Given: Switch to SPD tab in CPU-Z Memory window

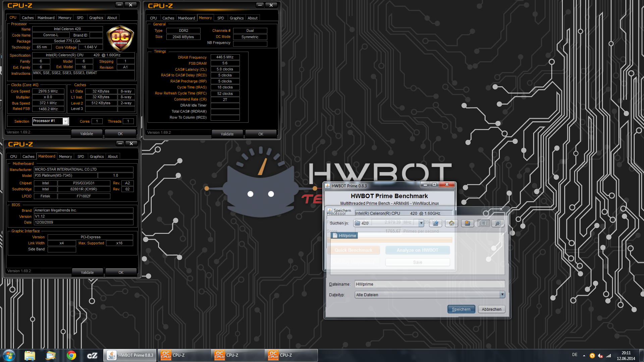Looking at the screenshot, I should tap(220, 18).
